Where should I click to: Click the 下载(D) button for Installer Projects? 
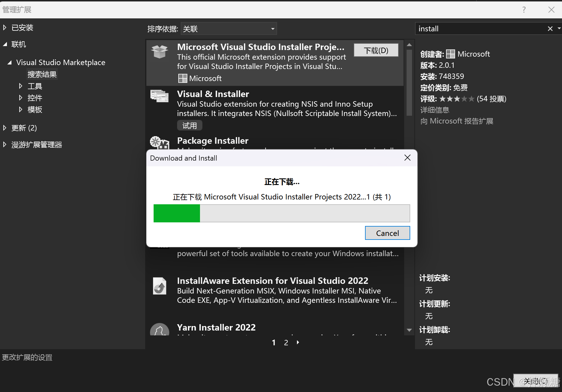pyautogui.click(x=376, y=50)
